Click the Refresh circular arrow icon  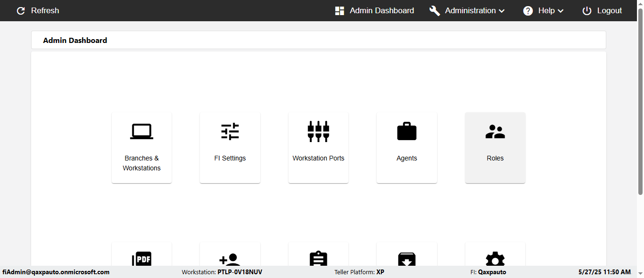tap(21, 10)
